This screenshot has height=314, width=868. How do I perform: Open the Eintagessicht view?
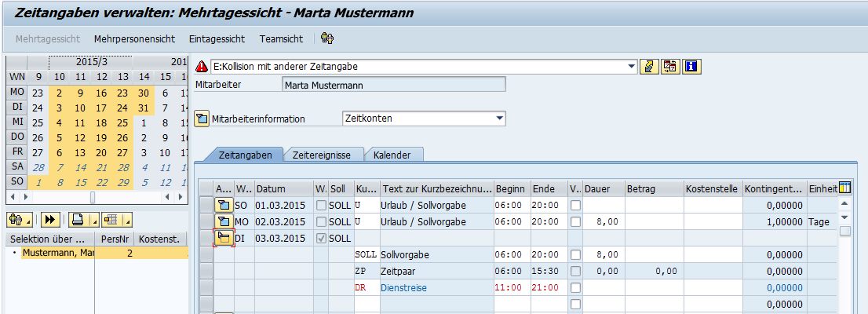click(217, 38)
